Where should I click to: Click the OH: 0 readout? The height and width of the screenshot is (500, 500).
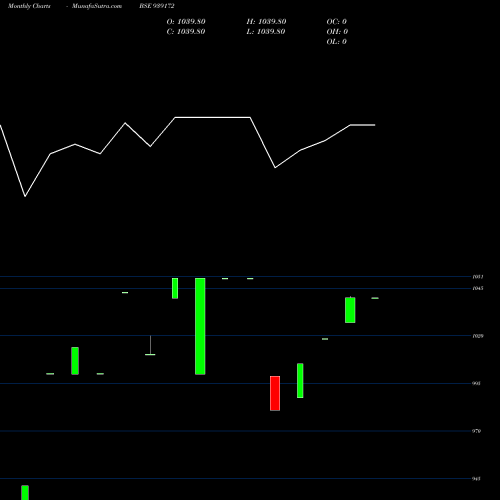coord(337,32)
